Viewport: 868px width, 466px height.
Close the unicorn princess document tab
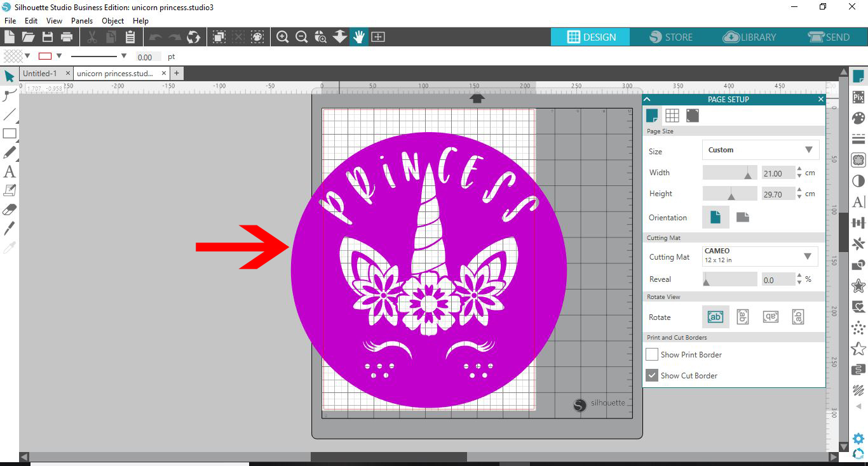tap(165, 74)
